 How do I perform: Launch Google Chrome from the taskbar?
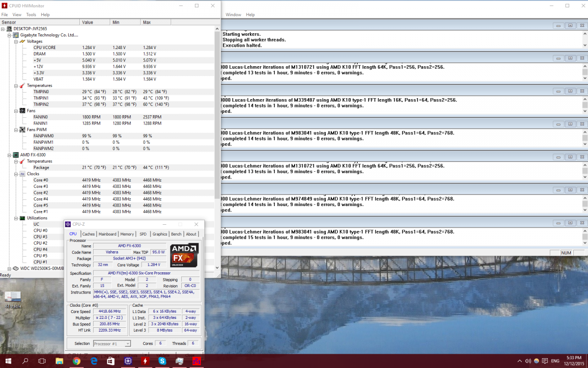[76, 361]
